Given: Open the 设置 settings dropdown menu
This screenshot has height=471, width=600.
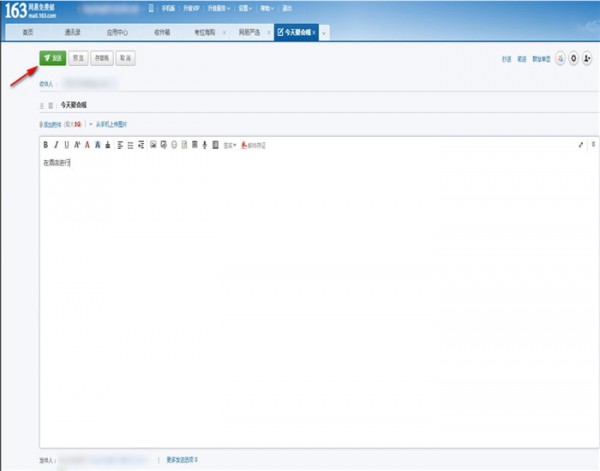Looking at the screenshot, I should [245, 8].
